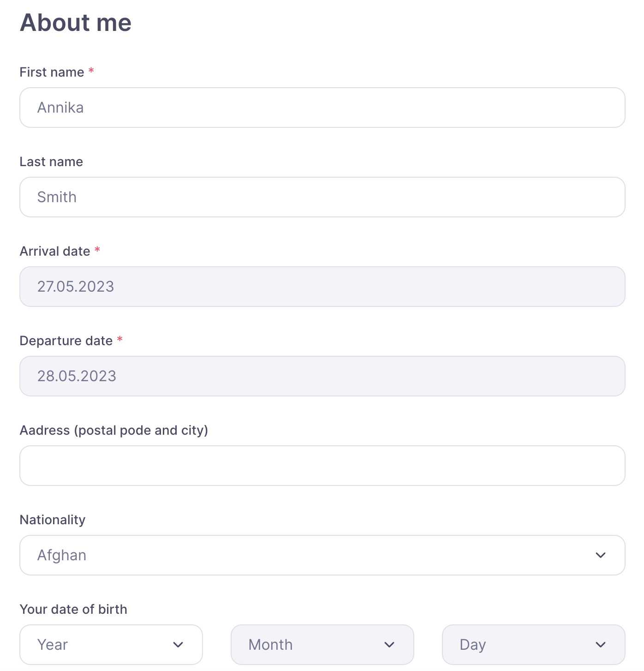Select the Arrival date field
The width and height of the screenshot is (644, 671).
click(x=322, y=287)
